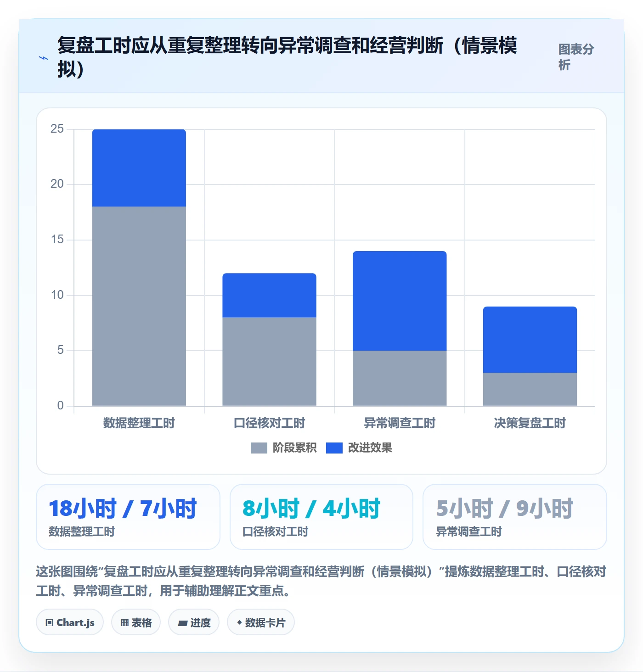Click the 数据整理工时 x-axis label
This screenshot has height=672, width=643.
coord(139,423)
